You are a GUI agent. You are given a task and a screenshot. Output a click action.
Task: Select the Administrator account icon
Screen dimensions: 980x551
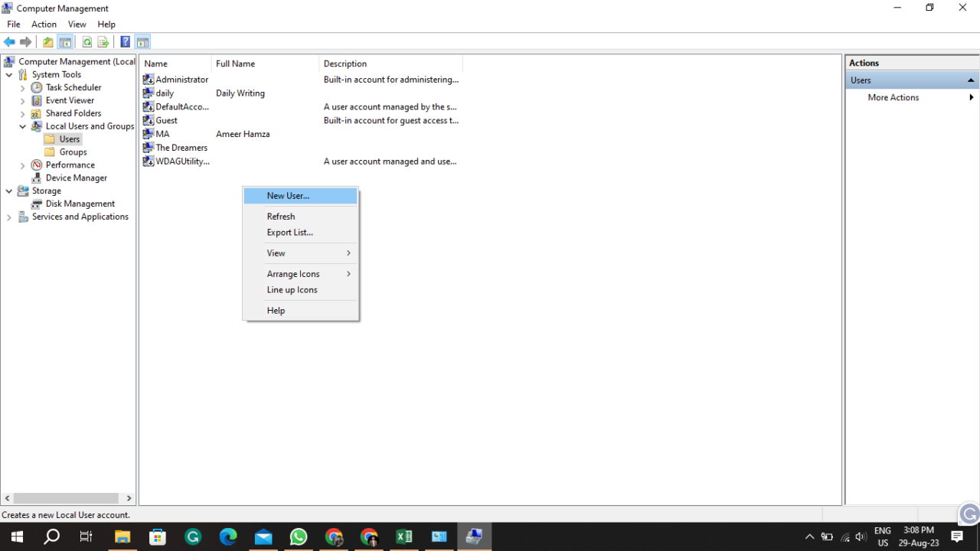pyautogui.click(x=147, y=79)
